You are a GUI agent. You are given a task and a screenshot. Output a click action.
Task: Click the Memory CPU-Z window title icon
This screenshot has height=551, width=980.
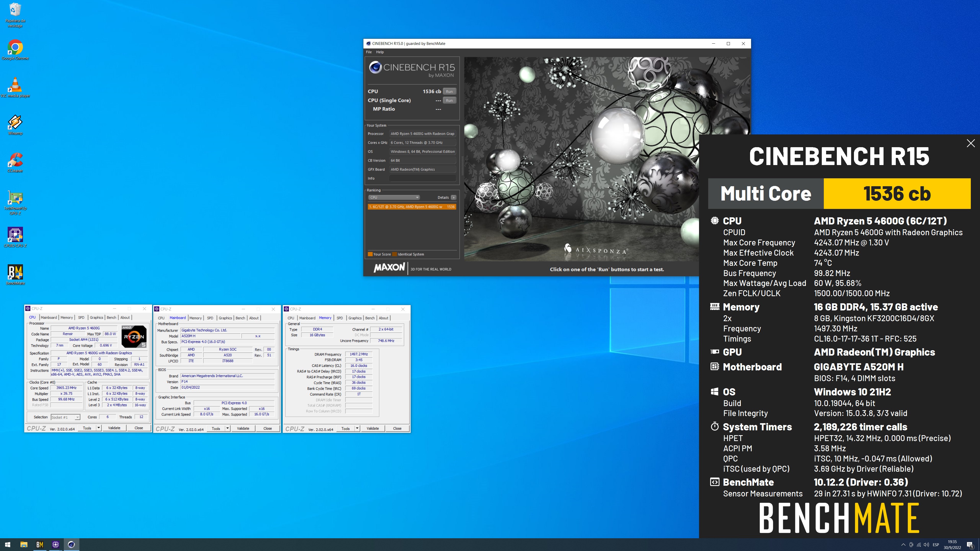coord(286,309)
